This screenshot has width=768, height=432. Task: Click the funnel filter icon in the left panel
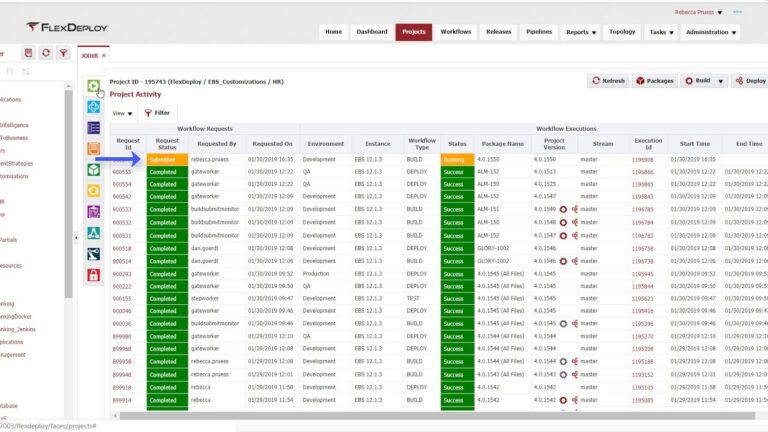(x=63, y=53)
